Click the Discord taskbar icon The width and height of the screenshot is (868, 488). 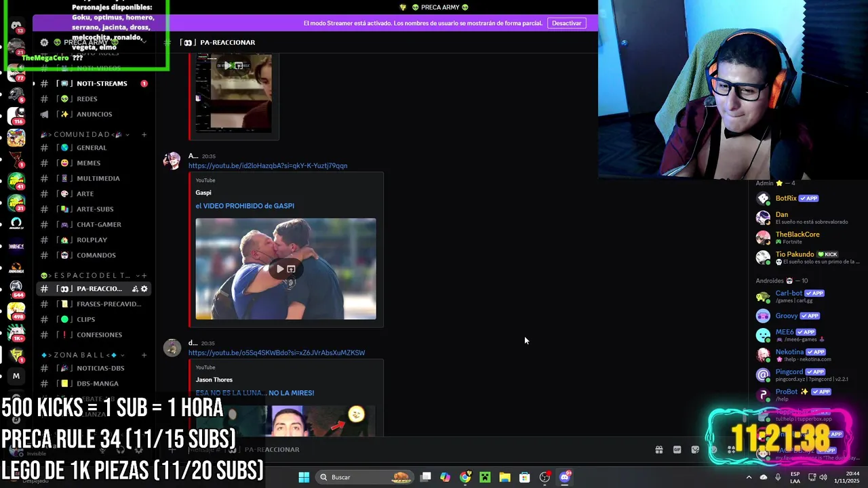click(x=565, y=477)
